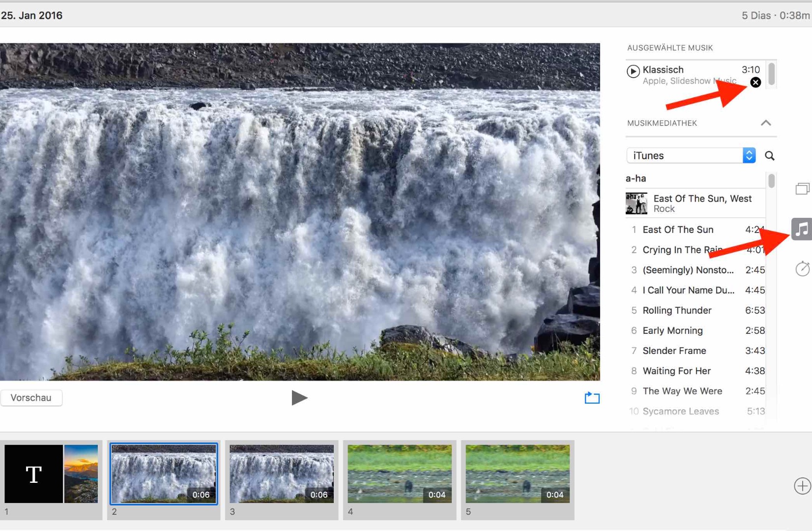Remove the Klassisch track from selected music
Image resolution: width=812 pixels, height=531 pixels.
755,83
